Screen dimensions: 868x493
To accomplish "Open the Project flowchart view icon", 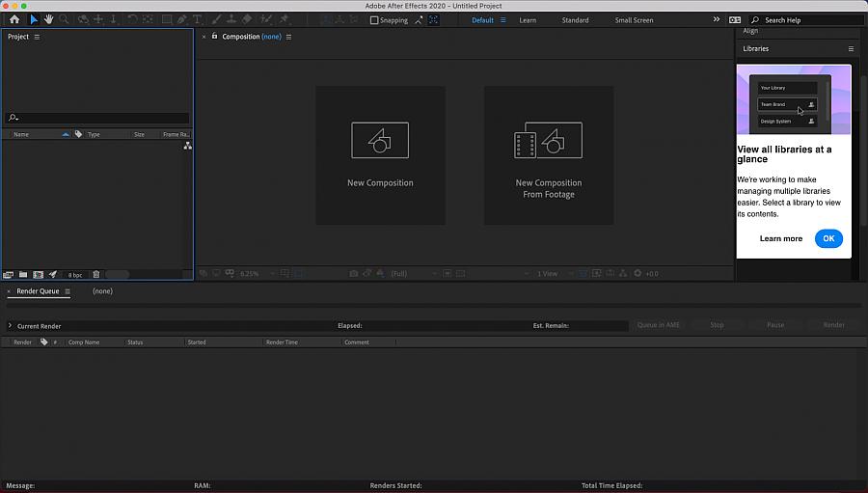I will [x=187, y=146].
